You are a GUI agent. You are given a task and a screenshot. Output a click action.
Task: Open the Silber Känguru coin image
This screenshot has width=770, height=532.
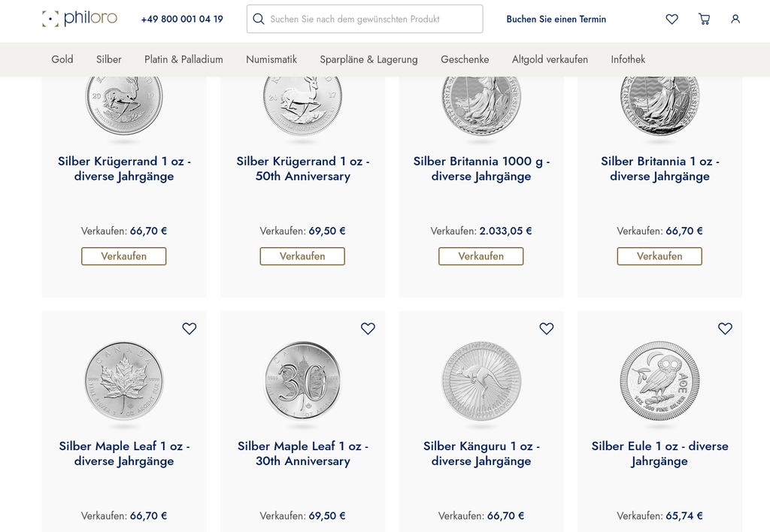[481, 381]
